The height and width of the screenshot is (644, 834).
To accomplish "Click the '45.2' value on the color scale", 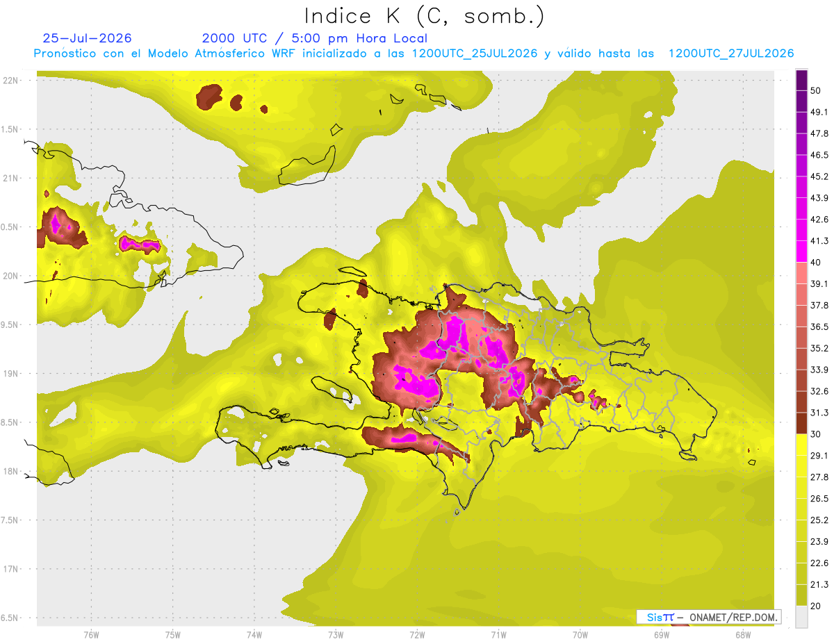I will (819, 176).
